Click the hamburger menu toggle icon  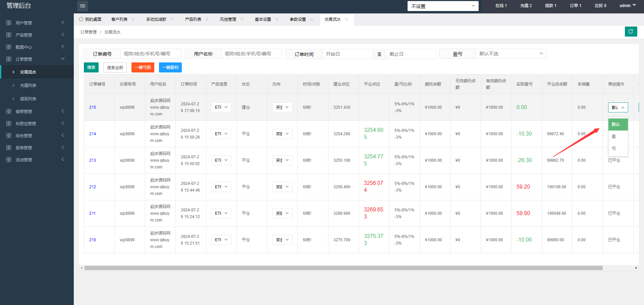click(x=83, y=6)
